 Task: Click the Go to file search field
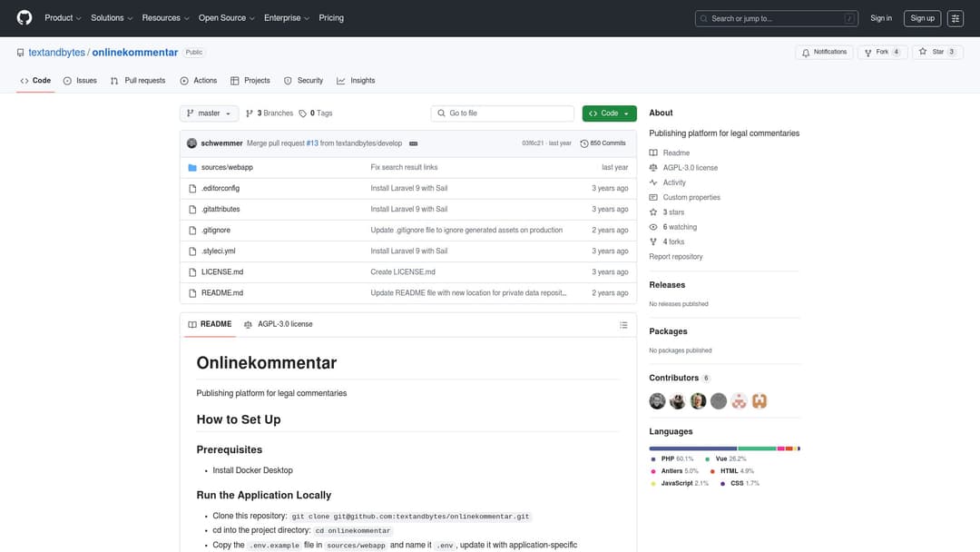[x=503, y=113]
